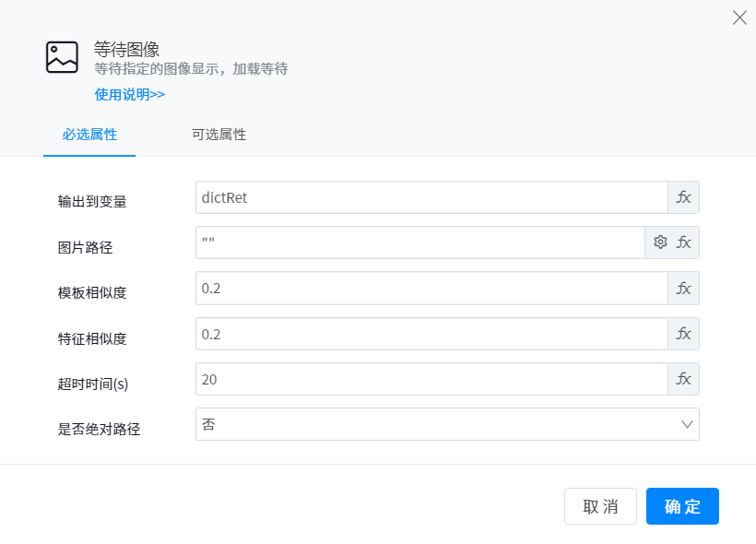Focus the 超时时间(s) field showing 20

(x=431, y=379)
